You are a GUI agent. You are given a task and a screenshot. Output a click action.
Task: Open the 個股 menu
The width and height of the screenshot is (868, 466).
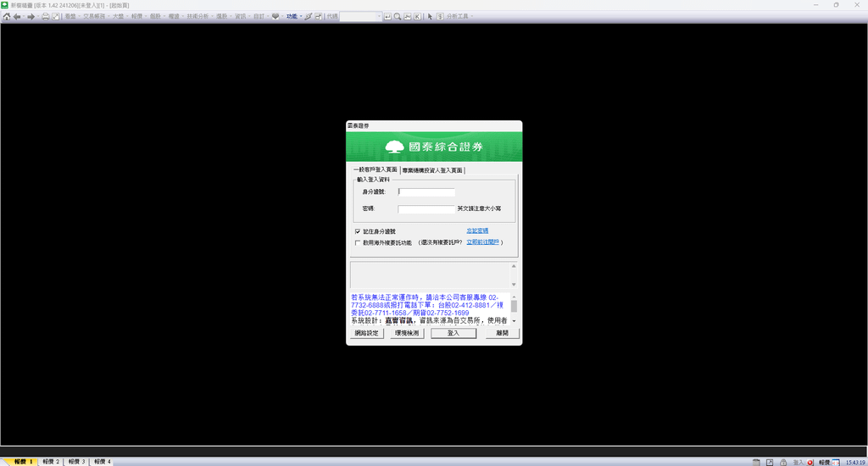[155, 17]
